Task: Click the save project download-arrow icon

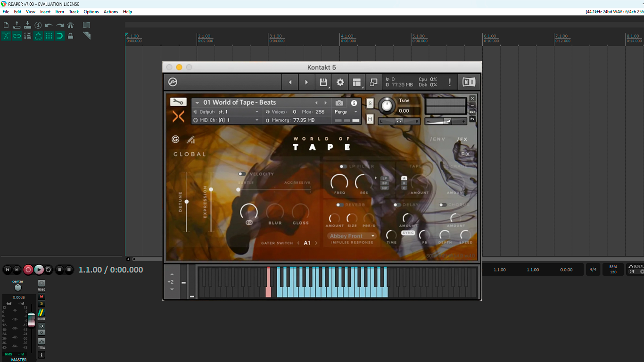Action: click(x=27, y=25)
